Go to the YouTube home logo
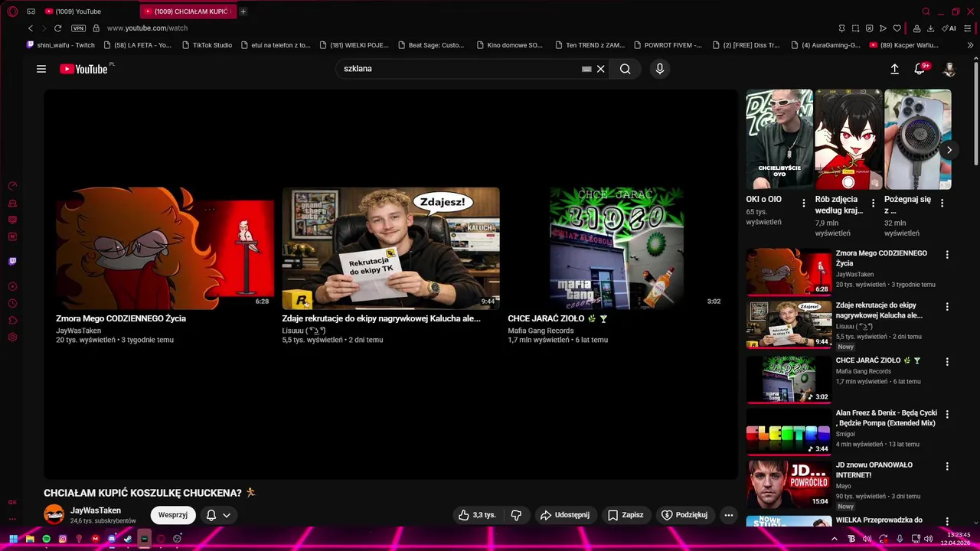 [84, 69]
